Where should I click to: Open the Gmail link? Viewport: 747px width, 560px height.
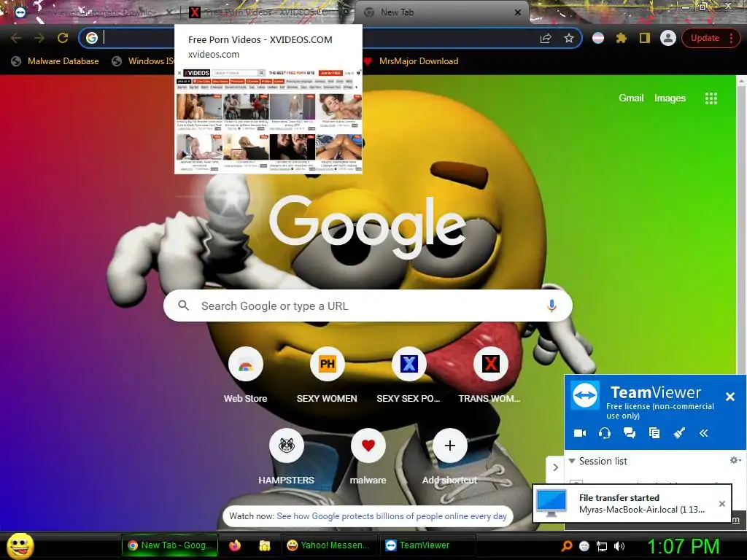[631, 98]
